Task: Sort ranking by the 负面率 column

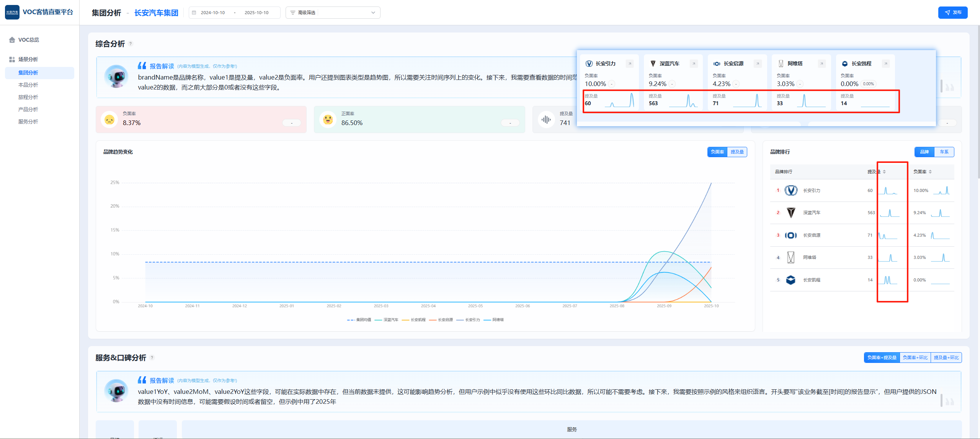Action: [x=930, y=172]
